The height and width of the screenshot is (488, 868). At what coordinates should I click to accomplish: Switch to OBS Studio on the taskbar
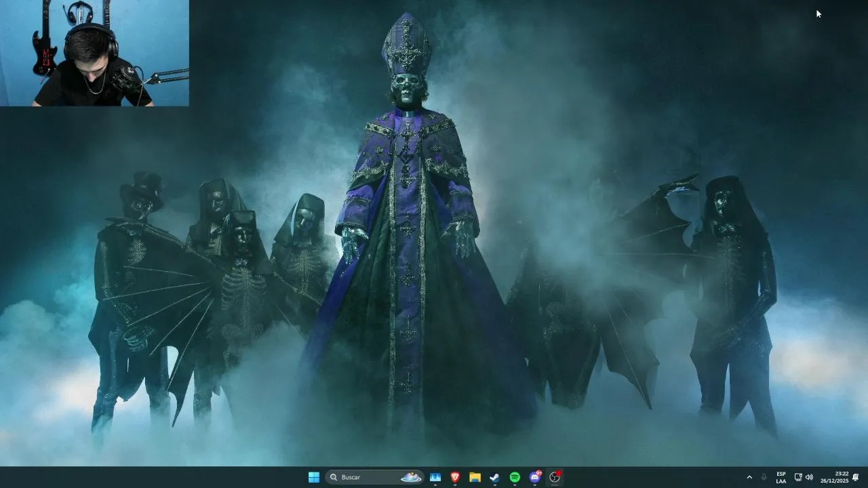(x=555, y=477)
